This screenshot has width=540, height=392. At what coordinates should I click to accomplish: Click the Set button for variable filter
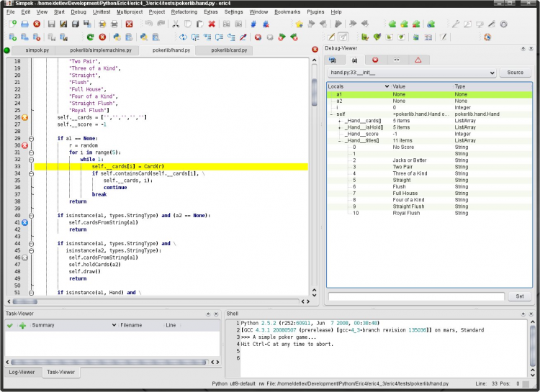pyautogui.click(x=520, y=296)
